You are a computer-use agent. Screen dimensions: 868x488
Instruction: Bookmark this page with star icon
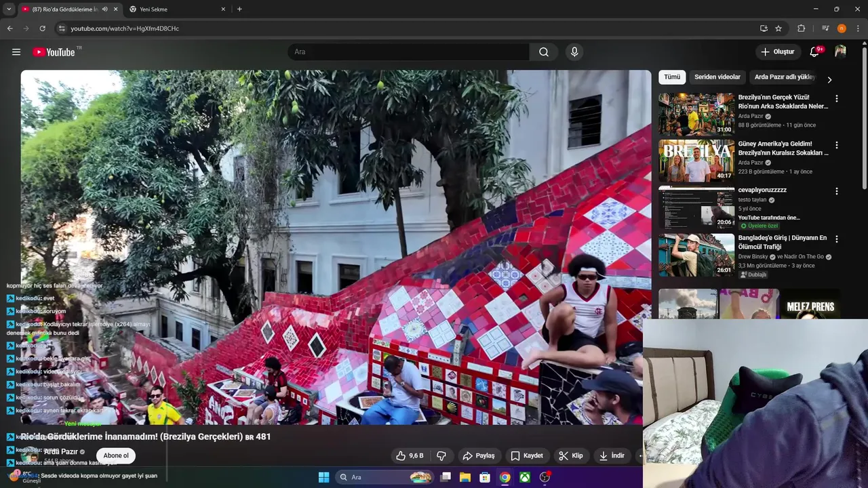(778, 28)
